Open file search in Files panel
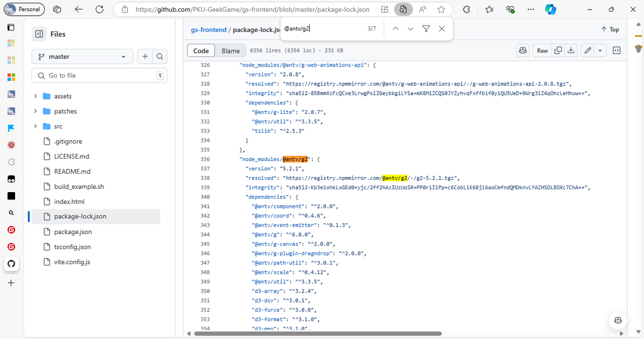The width and height of the screenshot is (644, 339). (x=160, y=56)
